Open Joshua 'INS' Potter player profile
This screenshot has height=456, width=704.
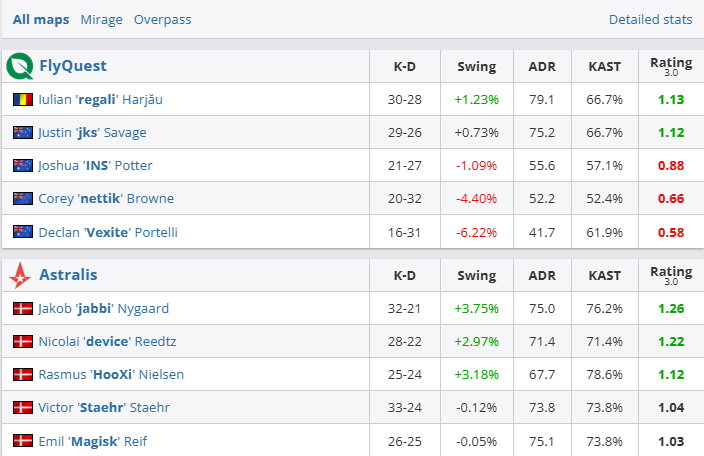pyautogui.click(x=96, y=166)
